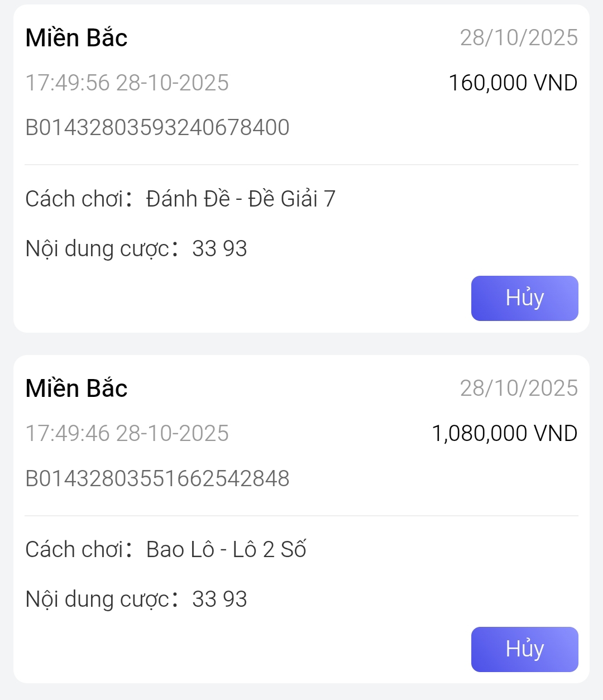Click order ID B01432803593240678400
The image size is (603, 700).
coord(157,127)
